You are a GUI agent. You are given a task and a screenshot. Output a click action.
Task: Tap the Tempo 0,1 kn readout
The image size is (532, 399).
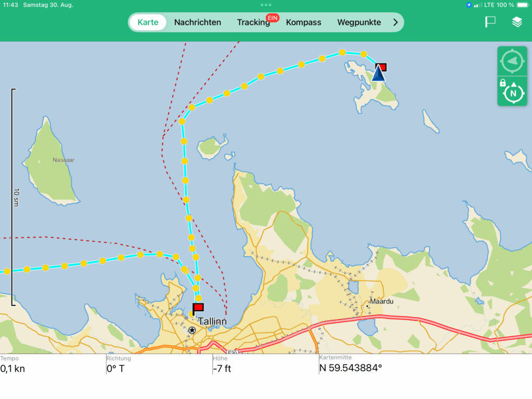[53, 364]
